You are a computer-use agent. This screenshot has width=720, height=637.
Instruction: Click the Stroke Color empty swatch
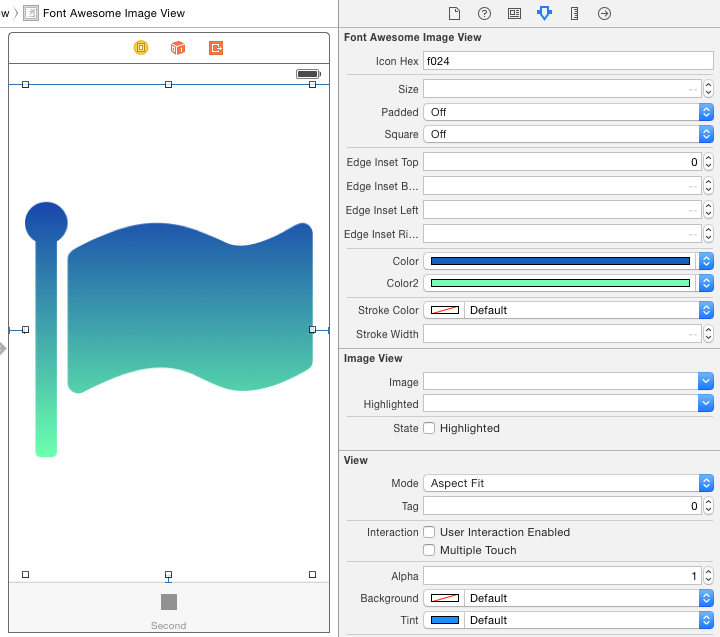coord(444,310)
